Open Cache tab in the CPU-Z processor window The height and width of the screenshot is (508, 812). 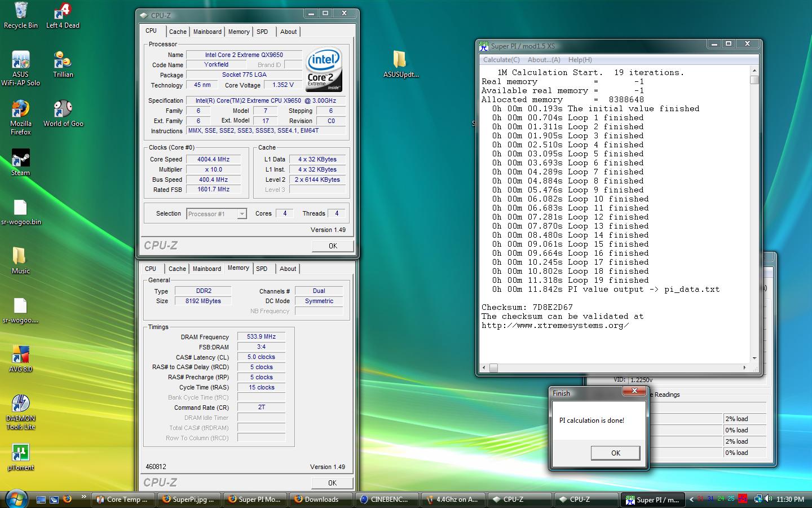coord(178,32)
